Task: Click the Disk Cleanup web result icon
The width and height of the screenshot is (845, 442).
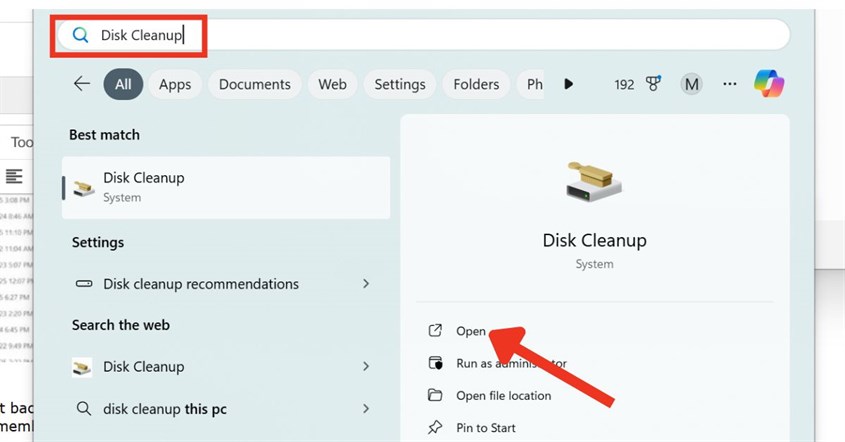Action: coord(82,367)
